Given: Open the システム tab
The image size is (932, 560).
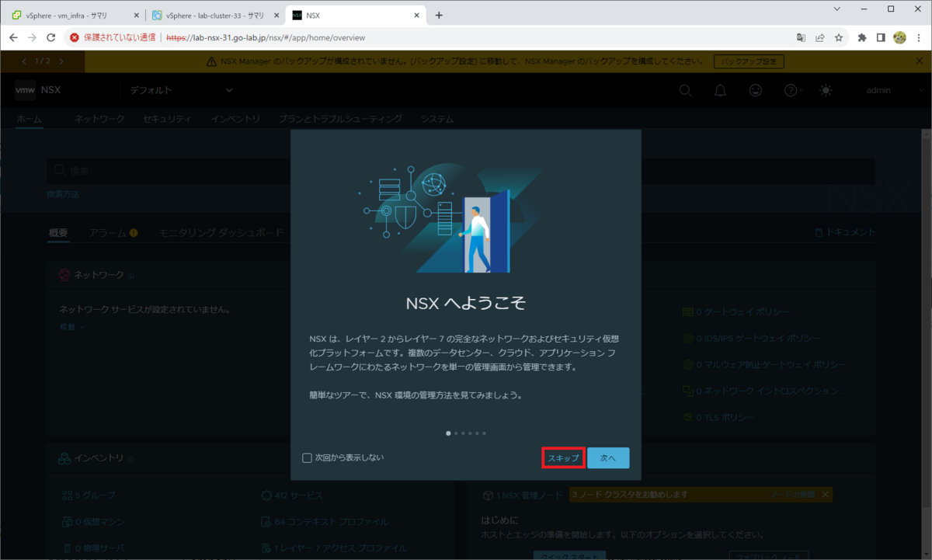Looking at the screenshot, I should tap(436, 119).
